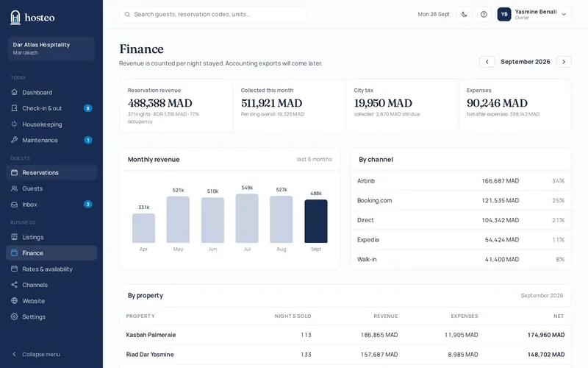Click the 174,960 MAD net value
Screen dimensions: 588x368
[x=546, y=335]
